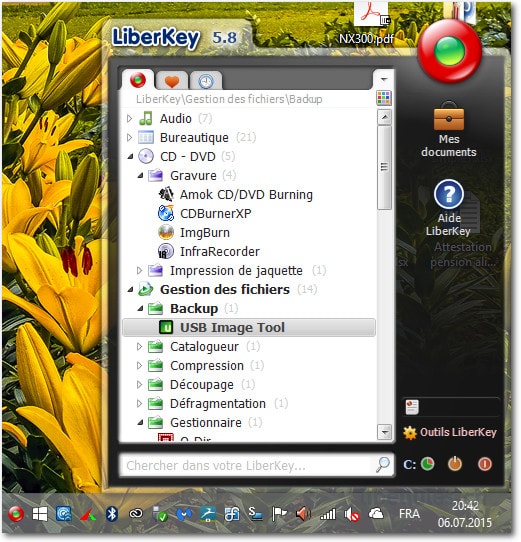This screenshot has width=521, height=542.
Task: Open Outils LiberKey
Action: pyautogui.click(x=450, y=432)
